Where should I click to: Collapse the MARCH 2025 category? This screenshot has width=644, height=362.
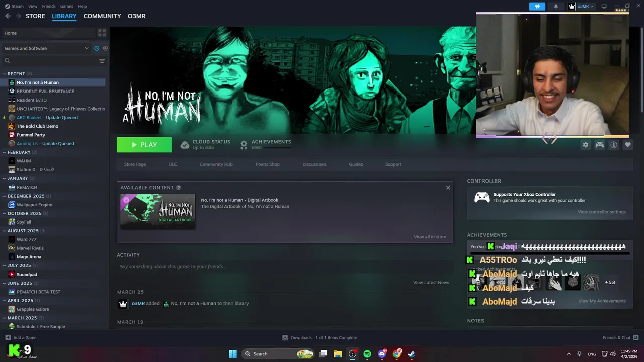click(x=4, y=318)
